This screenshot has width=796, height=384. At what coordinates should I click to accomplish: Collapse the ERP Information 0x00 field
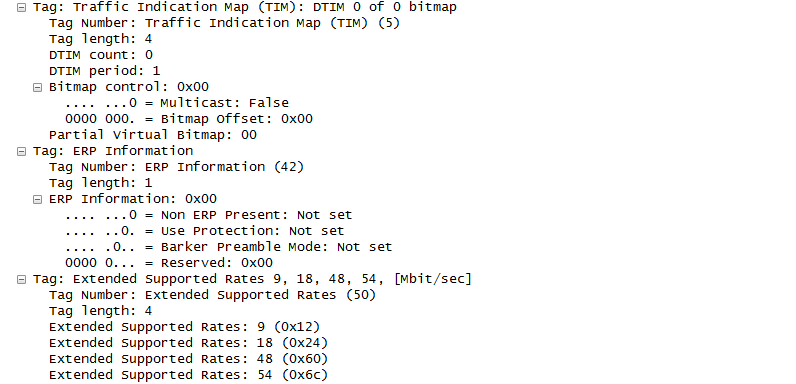point(37,199)
